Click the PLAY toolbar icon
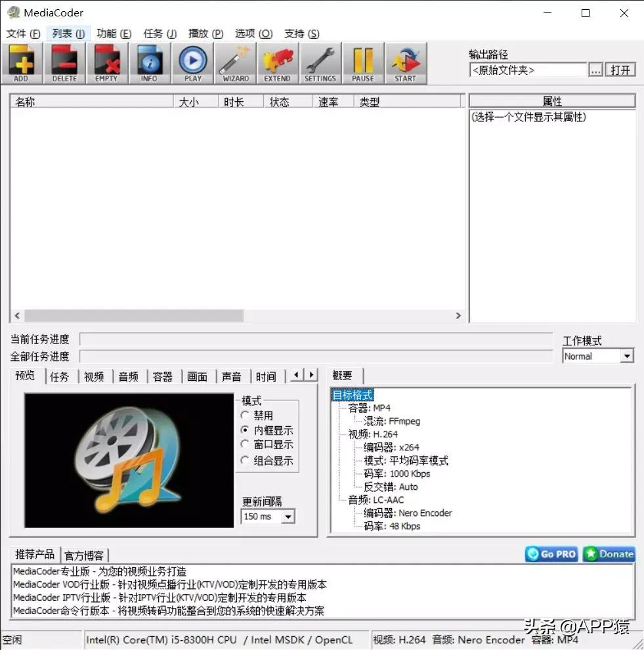 click(193, 64)
